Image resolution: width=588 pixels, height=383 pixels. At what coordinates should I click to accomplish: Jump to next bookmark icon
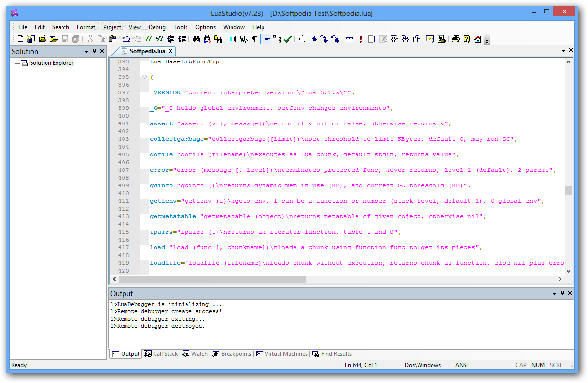tap(324, 39)
